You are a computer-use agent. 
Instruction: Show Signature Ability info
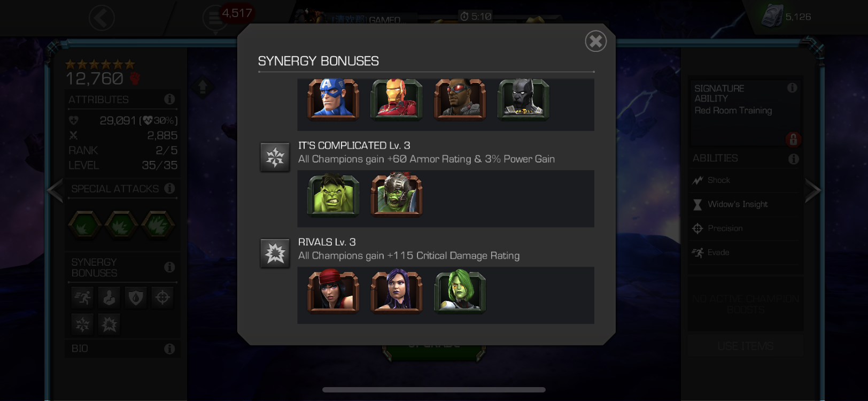pyautogui.click(x=792, y=88)
